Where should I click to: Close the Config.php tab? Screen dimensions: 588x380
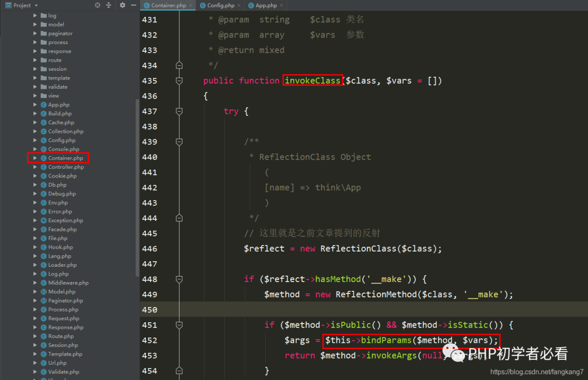tap(239, 5)
